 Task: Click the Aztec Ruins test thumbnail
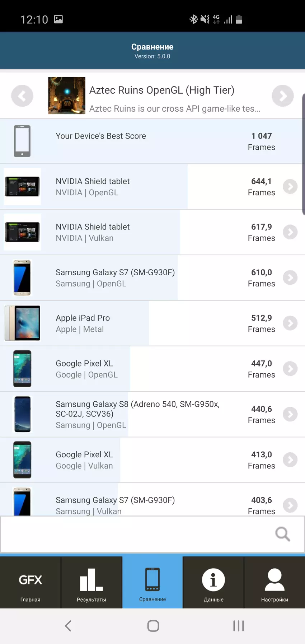(x=67, y=95)
